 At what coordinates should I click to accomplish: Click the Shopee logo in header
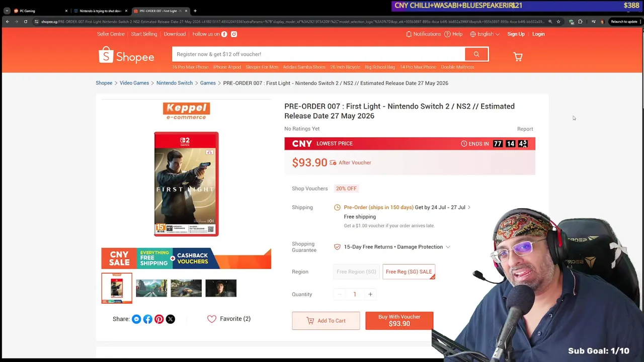[x=126, y=56]
